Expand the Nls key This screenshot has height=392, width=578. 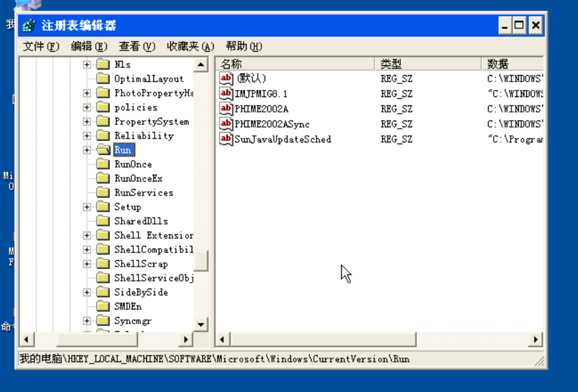tap(87, 65)
